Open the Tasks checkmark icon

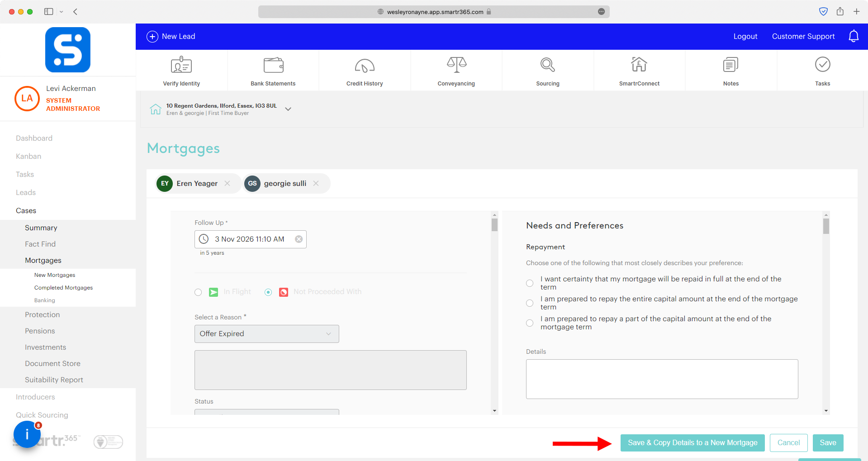click(822, 64)
